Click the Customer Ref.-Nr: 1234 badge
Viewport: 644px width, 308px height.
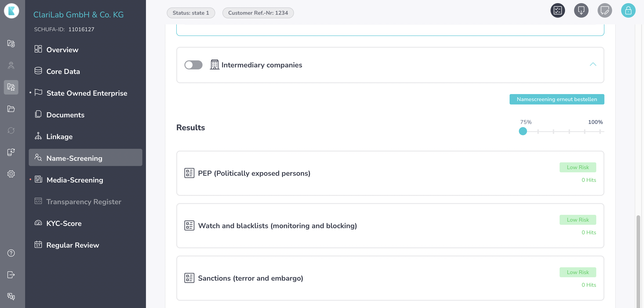258,13
